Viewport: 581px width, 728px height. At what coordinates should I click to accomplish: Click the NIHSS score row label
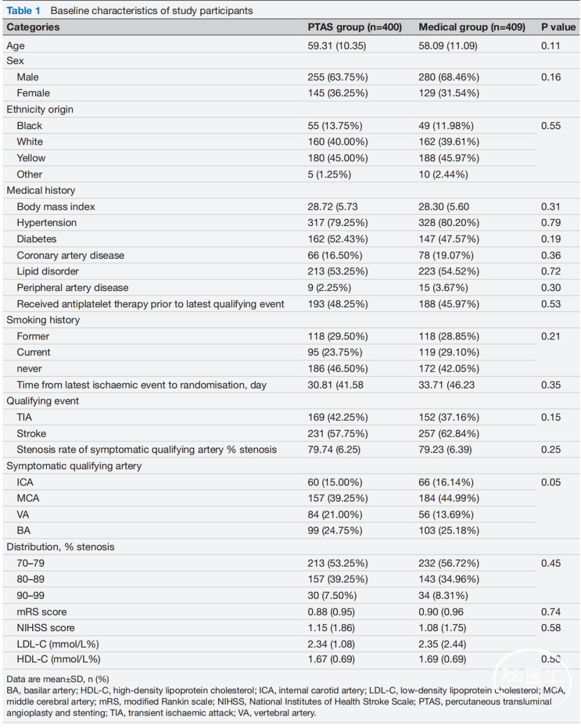pos(46,628)
